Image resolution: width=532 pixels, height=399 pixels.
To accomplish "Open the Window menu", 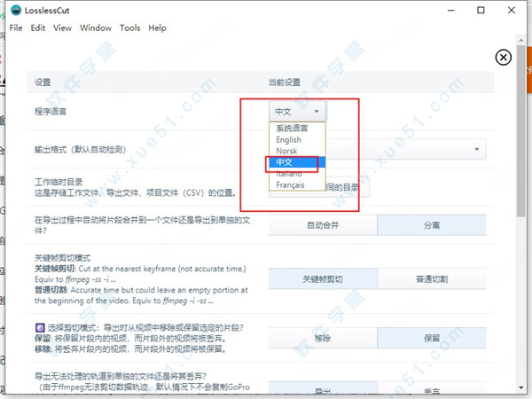I will tap(96, 27).
